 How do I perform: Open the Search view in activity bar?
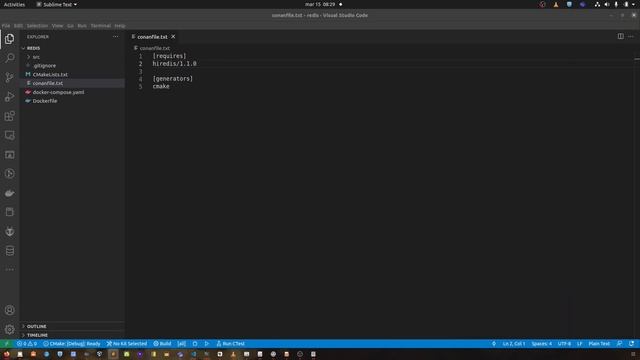point(9,58)
